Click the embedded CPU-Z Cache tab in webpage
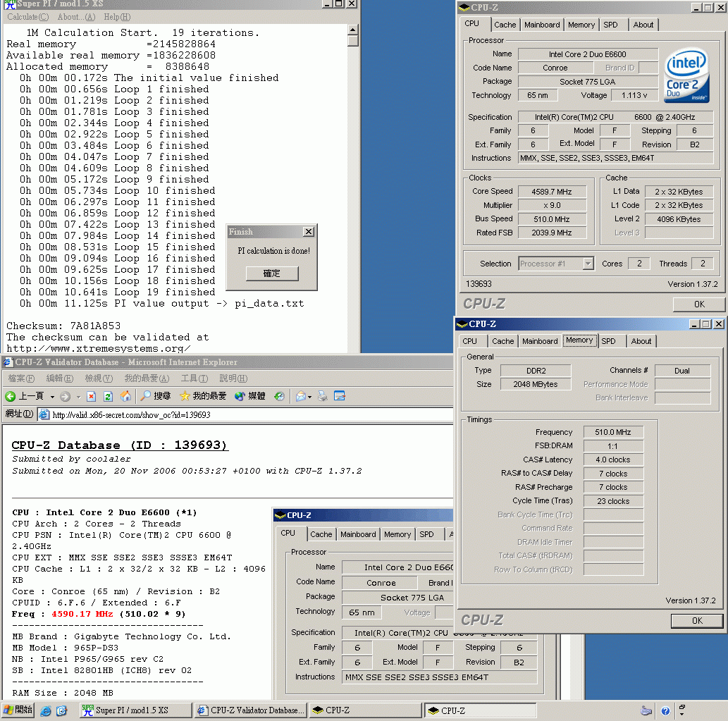 coord(321,534)
